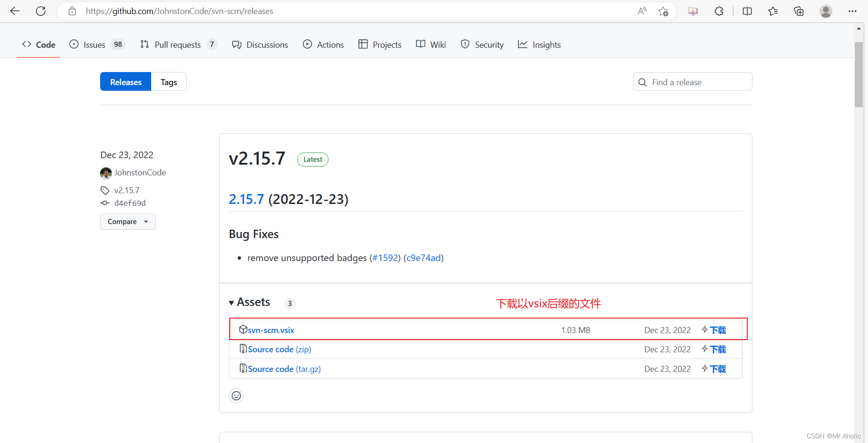Focus the Find a release search box

point(693,82)
